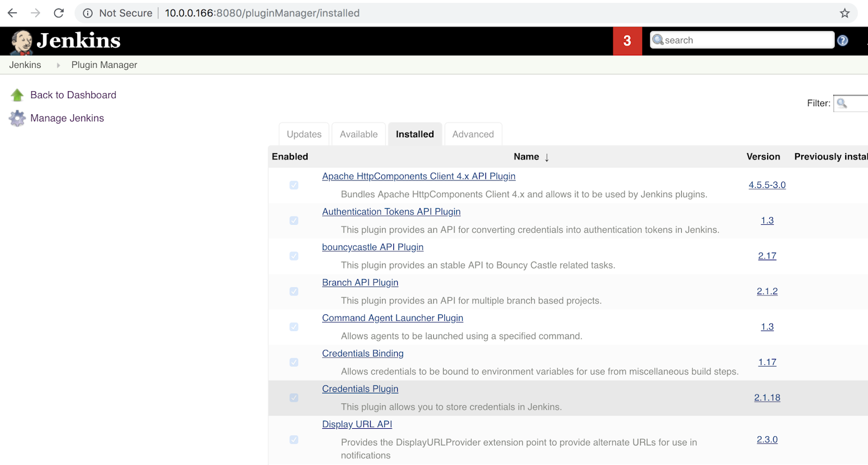Click the Jenkins butler logo

[22, 42]
